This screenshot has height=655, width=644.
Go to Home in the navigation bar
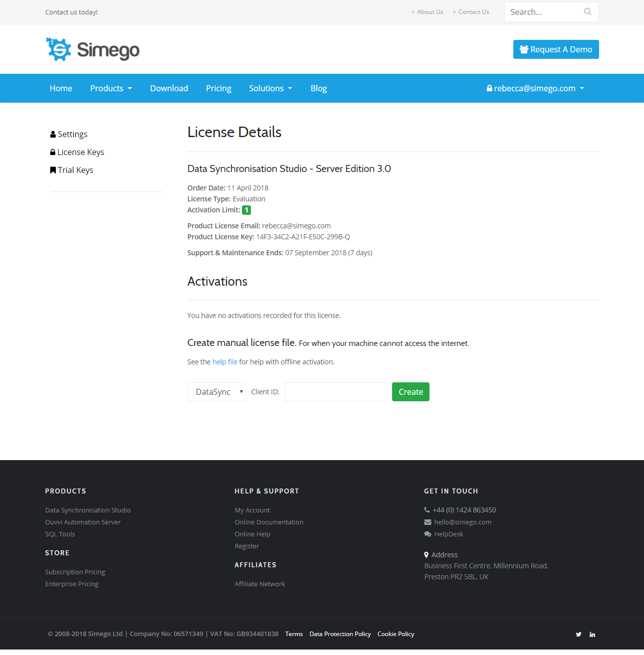click(x=61, y=88)
